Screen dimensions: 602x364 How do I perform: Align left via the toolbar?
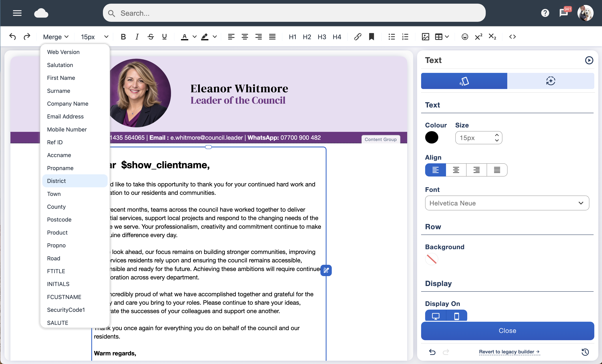(231, 37)
